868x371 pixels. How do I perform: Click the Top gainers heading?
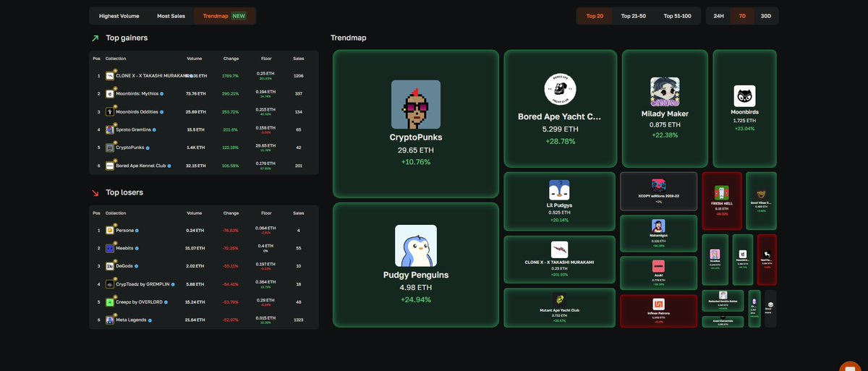127,38
